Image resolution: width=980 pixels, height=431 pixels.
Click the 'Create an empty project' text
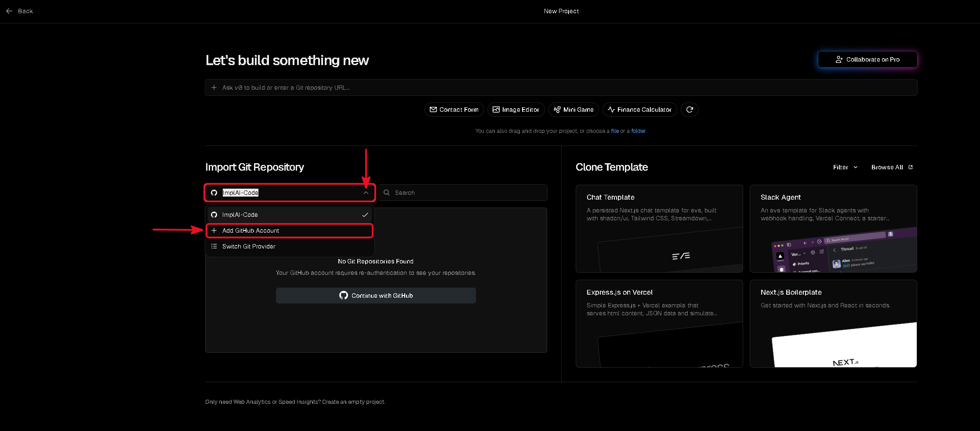[353, 402]
